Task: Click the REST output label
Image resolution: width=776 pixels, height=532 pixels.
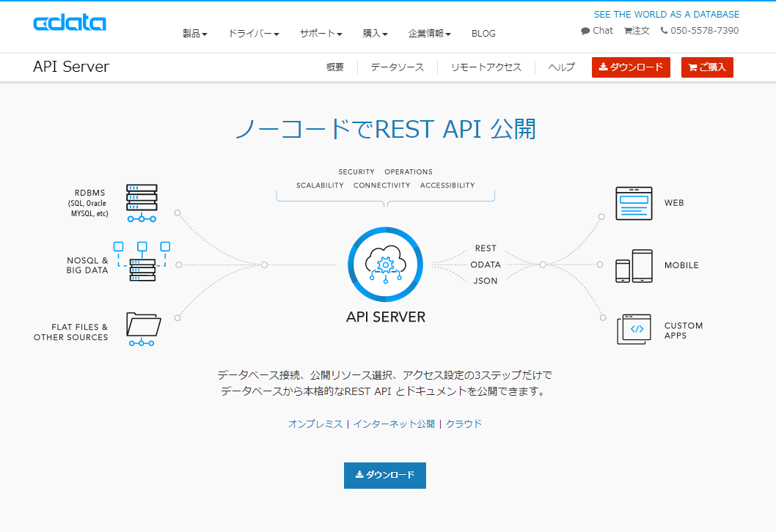Action: click(x=486, y=248)
